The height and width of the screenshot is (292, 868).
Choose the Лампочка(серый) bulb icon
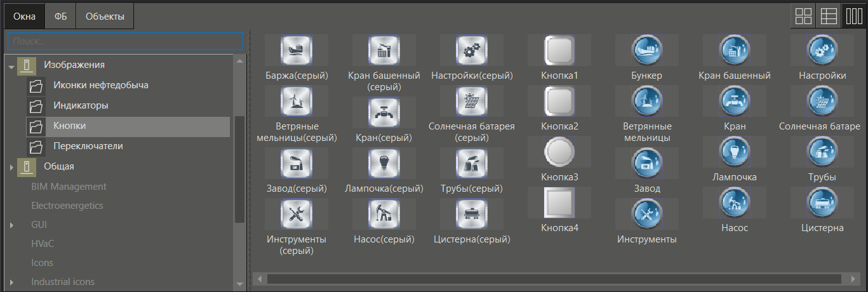point(384,163)
